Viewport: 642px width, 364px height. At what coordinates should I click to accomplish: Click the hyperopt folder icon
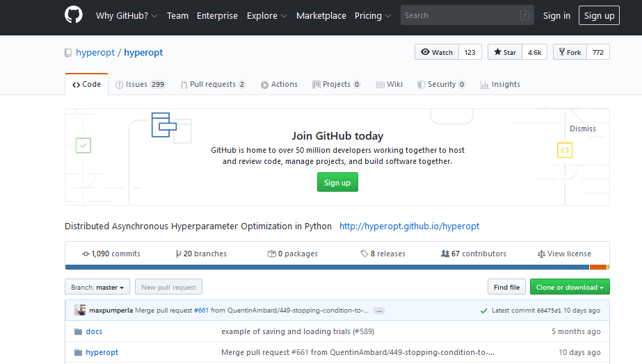tap(78, 352)
